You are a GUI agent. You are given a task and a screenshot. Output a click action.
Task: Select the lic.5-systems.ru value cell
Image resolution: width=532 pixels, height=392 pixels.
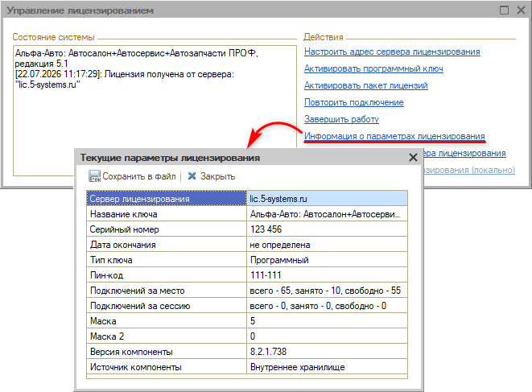point(327,199)
